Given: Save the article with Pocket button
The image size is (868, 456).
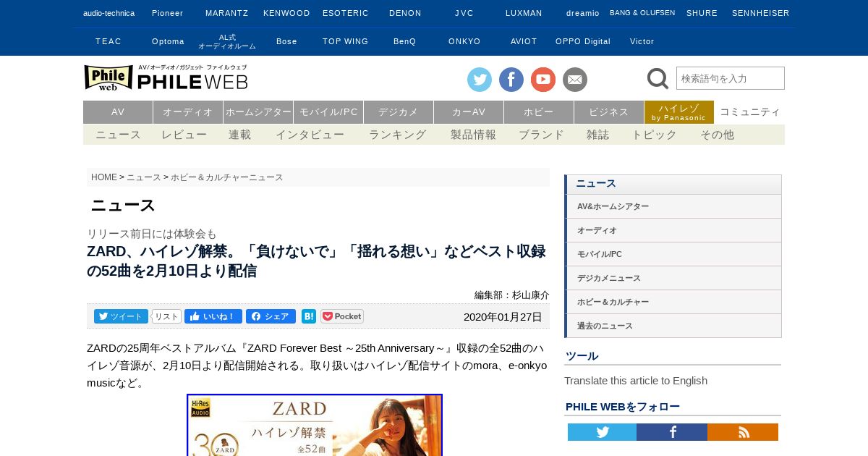Looking at the screenshot, I should tap(342, 316).
